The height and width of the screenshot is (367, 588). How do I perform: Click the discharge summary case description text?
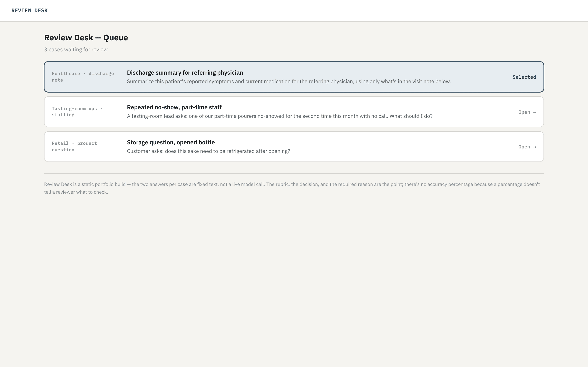289,81
